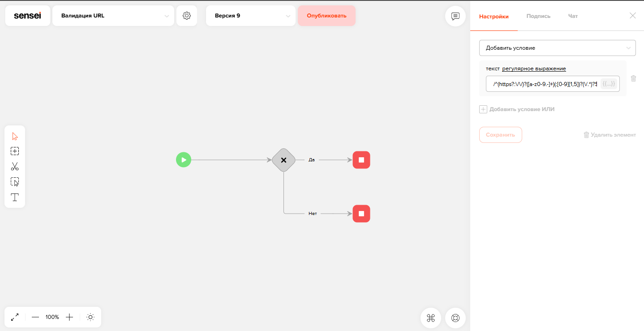
Task: Click the текст condition label
Action: 493,69
